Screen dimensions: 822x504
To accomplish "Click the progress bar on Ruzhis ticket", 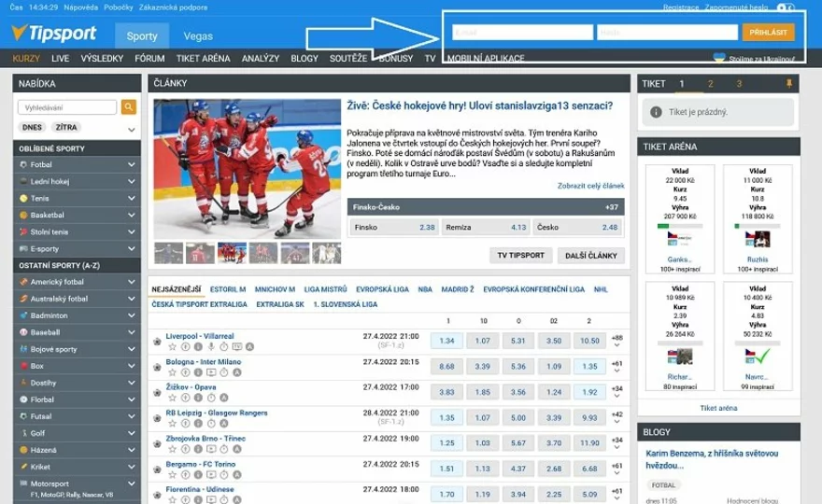I will (758, 226).
